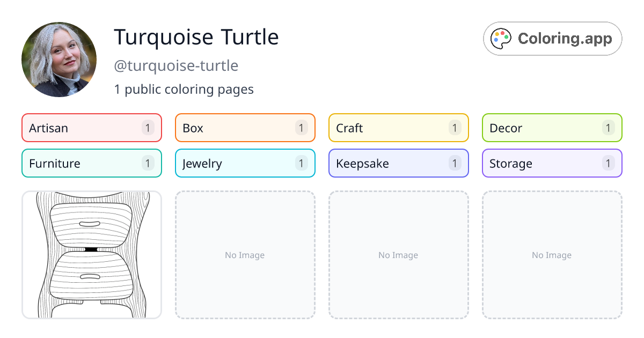
Task: Open the furniture coloring page thumbnail
Action: 91,255
